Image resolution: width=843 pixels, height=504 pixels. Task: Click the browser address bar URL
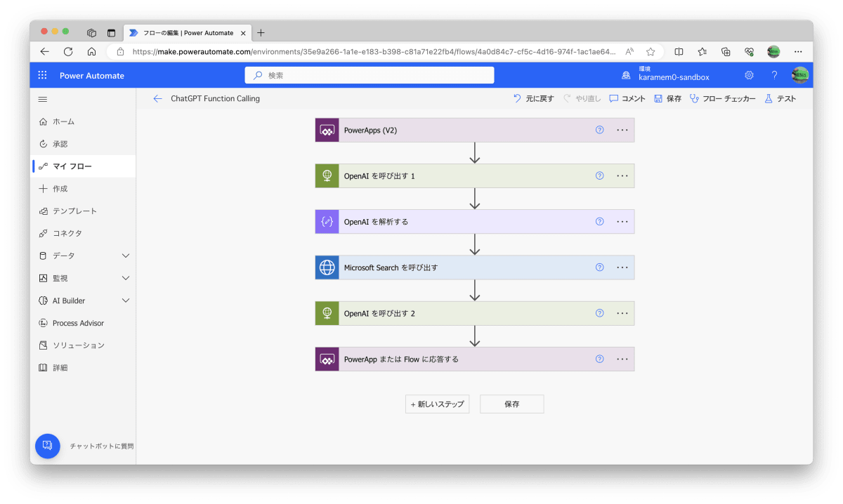point(374,51)
